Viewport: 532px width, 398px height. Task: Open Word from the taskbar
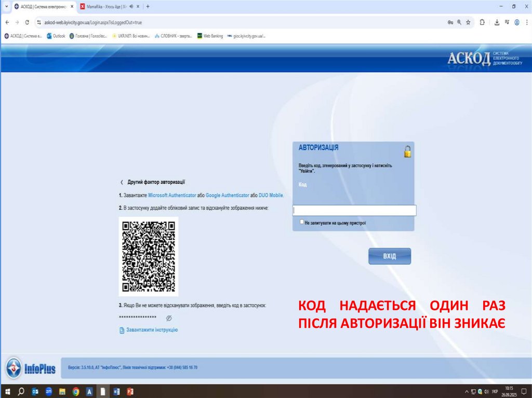[116, 392]
